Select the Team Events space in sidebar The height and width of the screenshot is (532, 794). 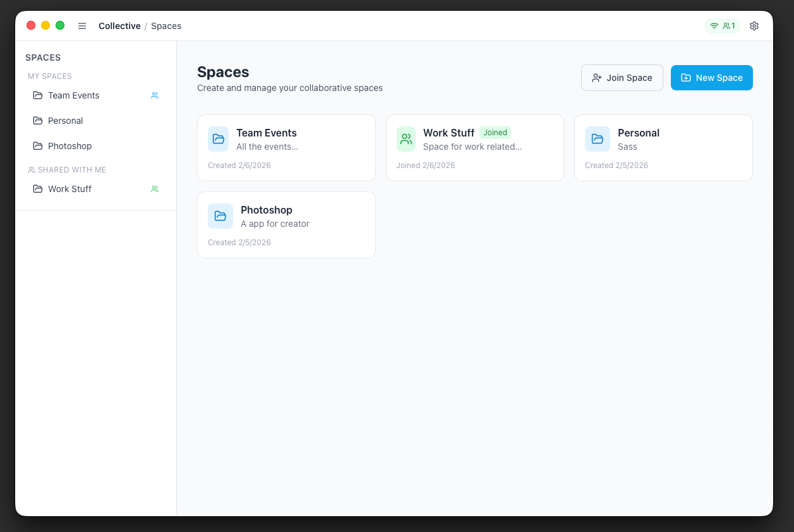73,95
